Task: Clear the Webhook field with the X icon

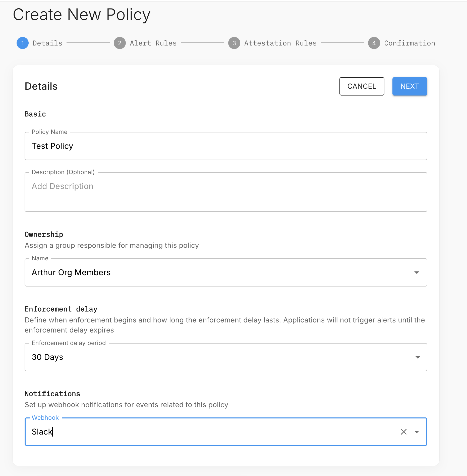Action: (404, 432)
